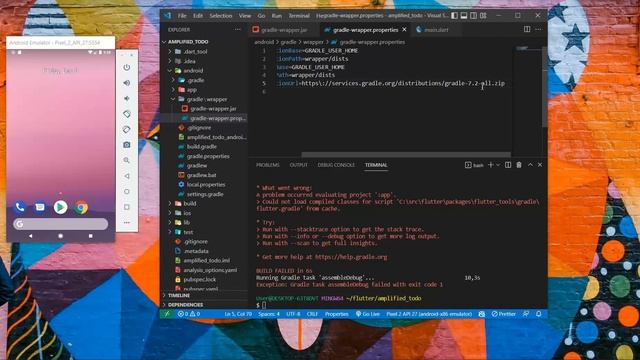
Task: Collapse the AMPLIFIED_TODO root folder
Action: pyautogui.click(x=164, y=42)
